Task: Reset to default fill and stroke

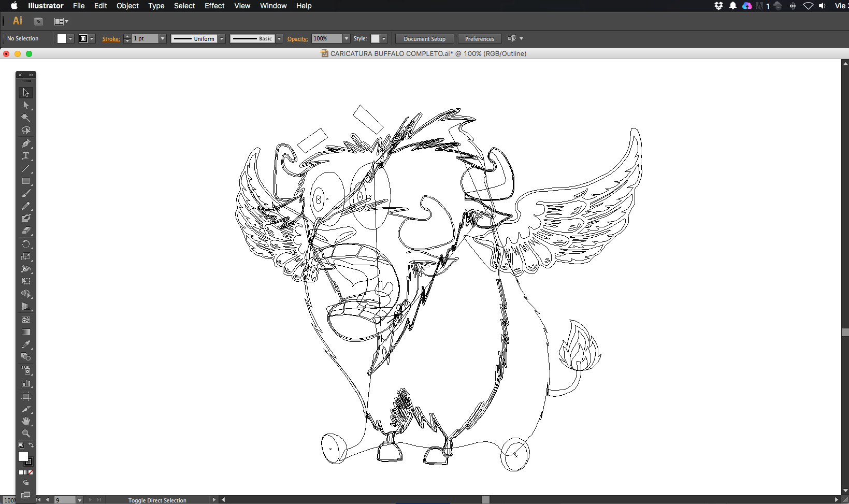Action: tap(21, 445)
